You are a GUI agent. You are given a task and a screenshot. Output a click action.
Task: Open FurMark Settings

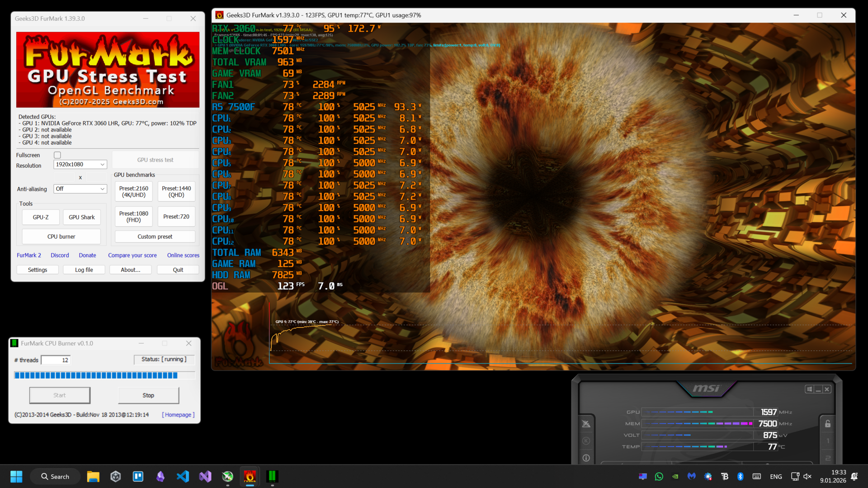(x=38, y=270)
